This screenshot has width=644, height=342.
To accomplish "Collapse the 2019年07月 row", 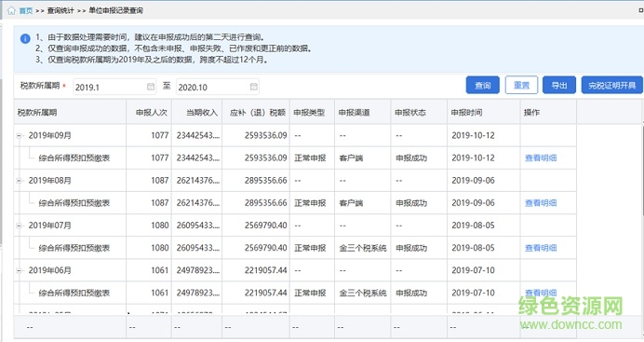I will pos(19,226).
